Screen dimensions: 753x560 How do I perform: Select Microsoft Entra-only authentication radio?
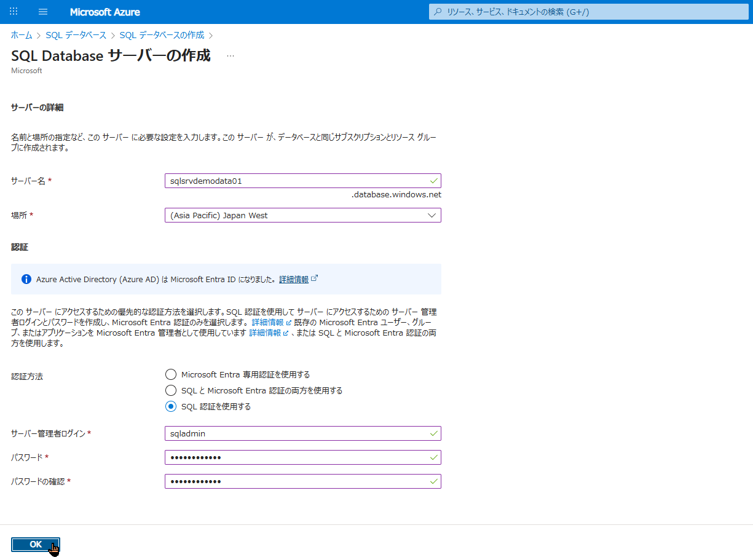point(171,374)
